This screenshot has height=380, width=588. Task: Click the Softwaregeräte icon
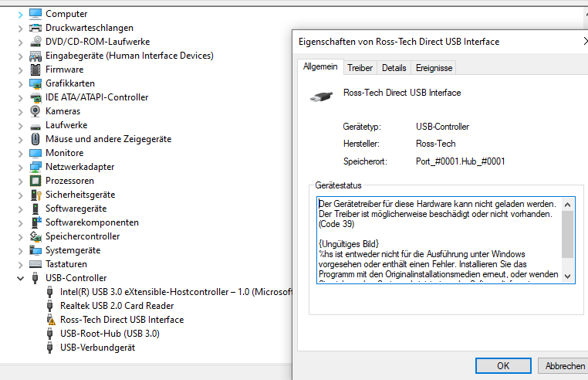coord(35,209)
